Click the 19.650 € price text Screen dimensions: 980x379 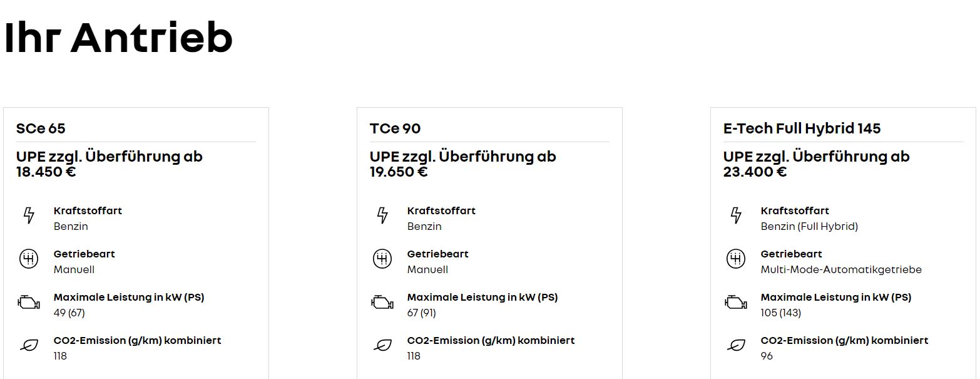pos(399,172)
